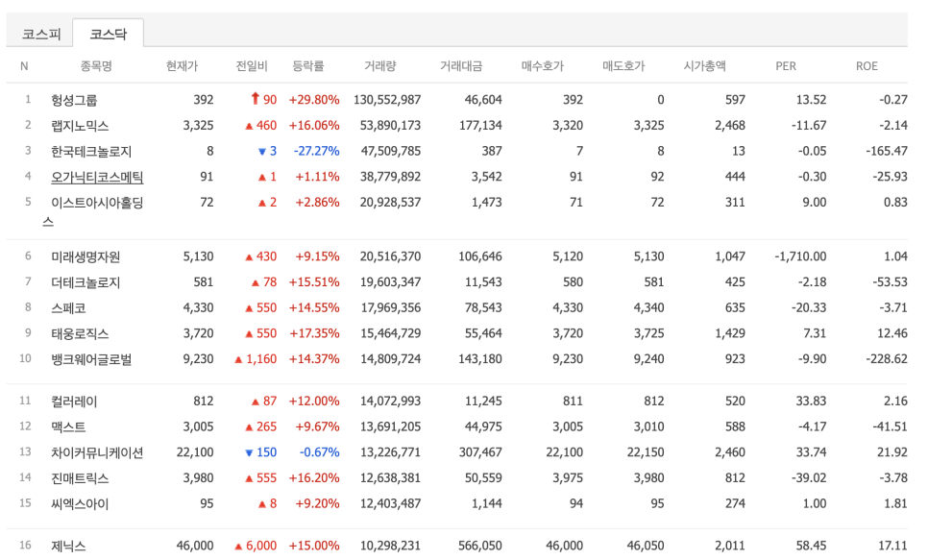Open the 오가닉티코스메틱 stock link
The width and height of the screenshot is (928, 560).
click(97, 177)
